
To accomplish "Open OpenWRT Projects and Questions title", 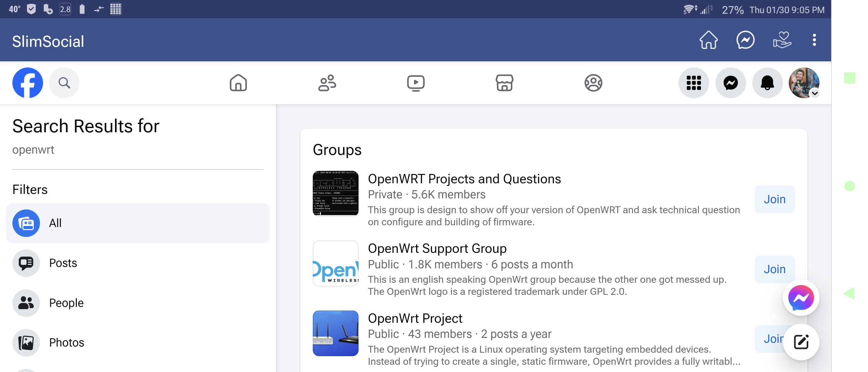I will point(464,179).
